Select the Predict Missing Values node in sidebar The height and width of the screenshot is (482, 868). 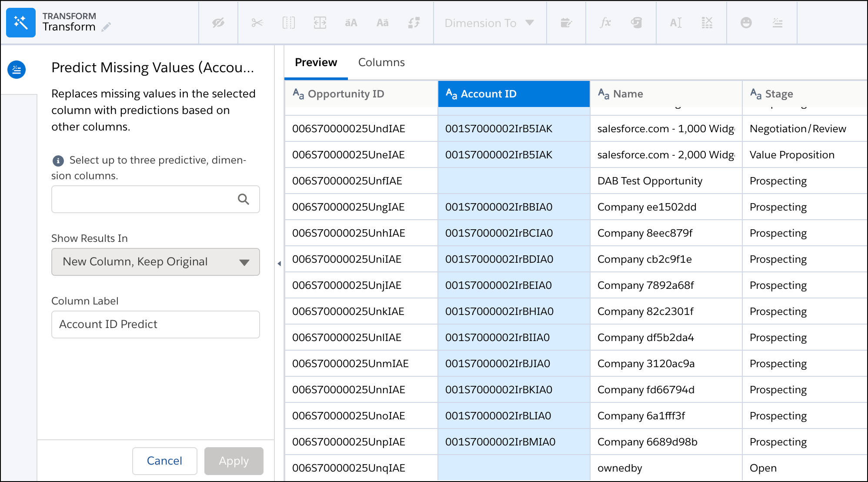point(17,70)
